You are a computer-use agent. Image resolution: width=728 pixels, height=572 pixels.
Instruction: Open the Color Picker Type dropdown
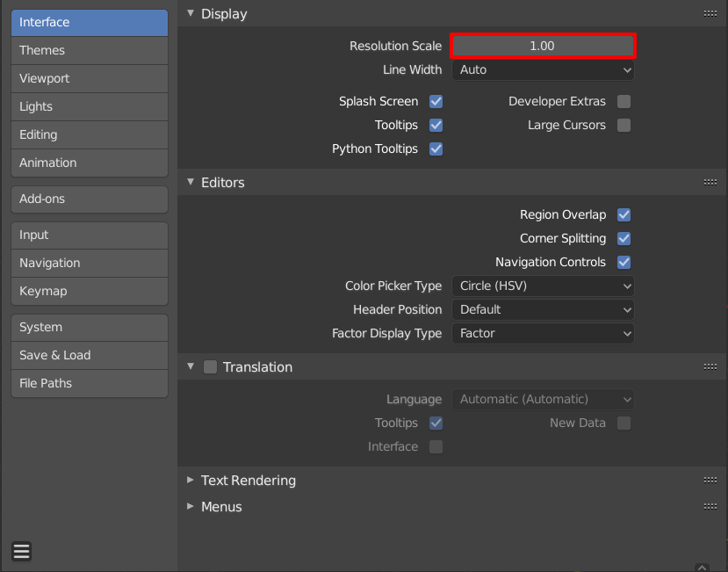(542, 286)
